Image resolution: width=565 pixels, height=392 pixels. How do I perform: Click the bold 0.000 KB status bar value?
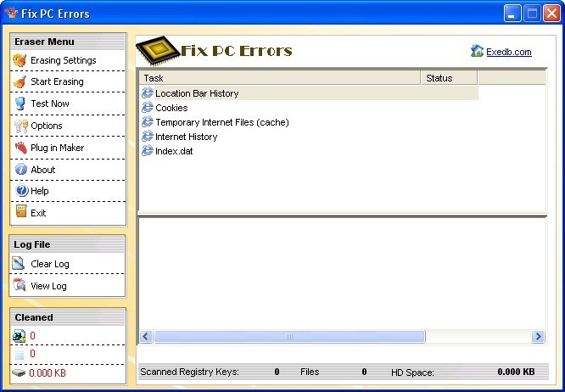pos(516,372)
